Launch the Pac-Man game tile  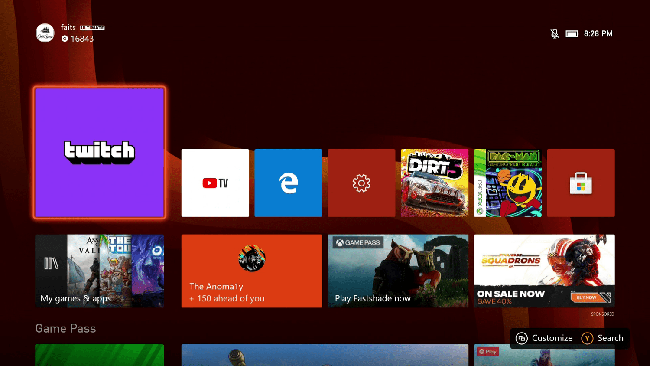tap(508, 183)
